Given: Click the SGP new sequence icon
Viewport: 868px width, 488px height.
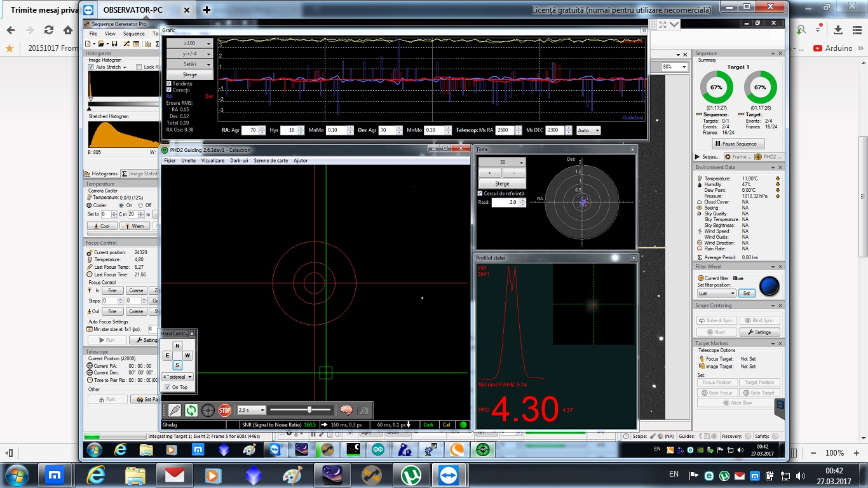Looking at the screenshot, I should [x=88, y=44].
